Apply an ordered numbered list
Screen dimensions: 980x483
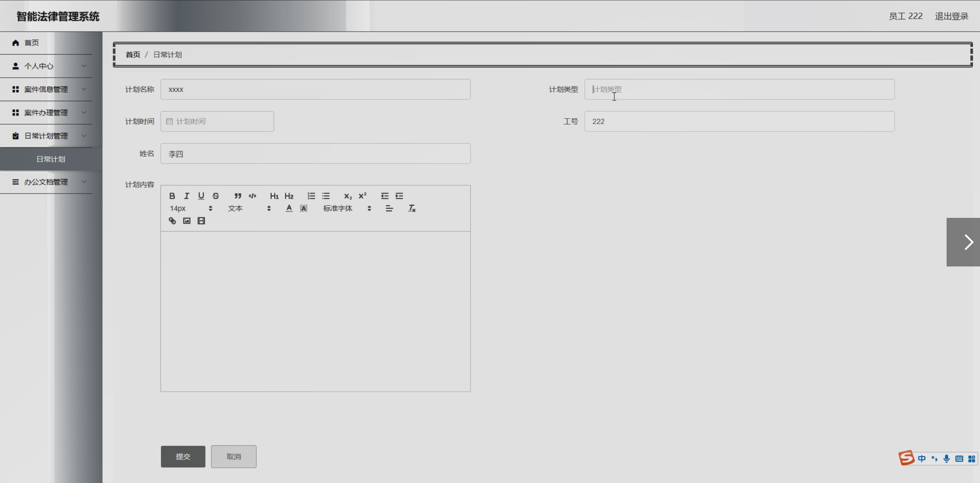pos(311,196)
